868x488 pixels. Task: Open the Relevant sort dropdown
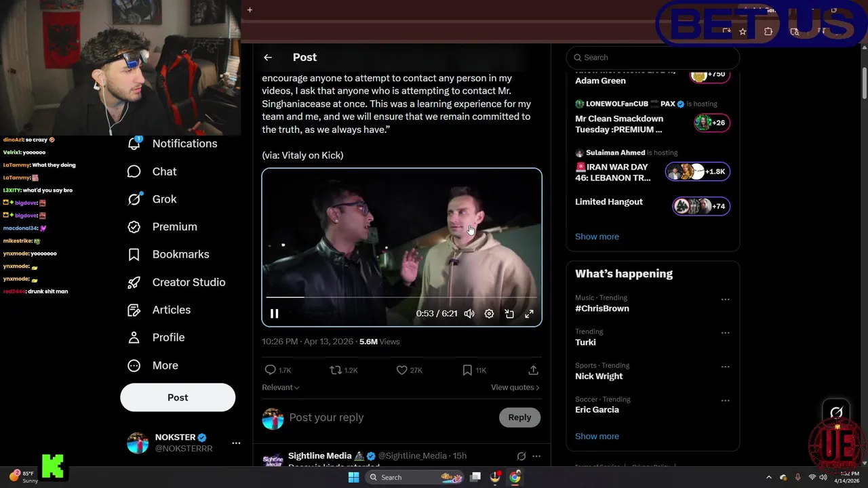281,388
